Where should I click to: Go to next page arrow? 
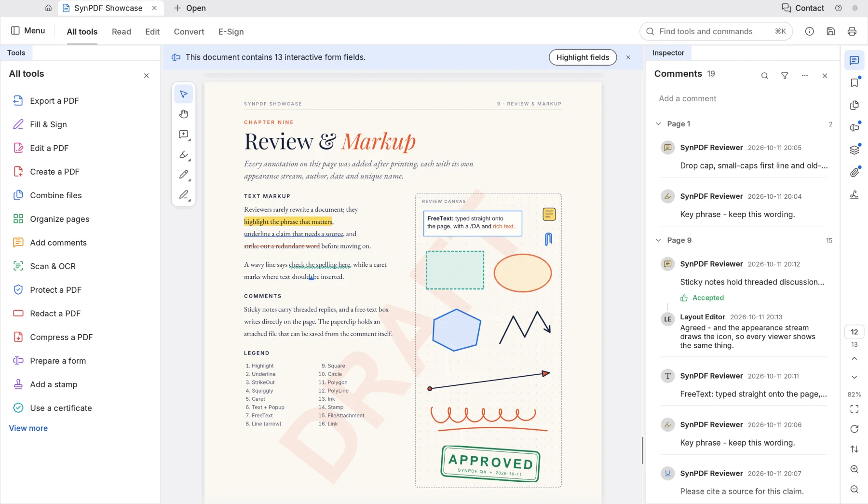click(854, 377)
